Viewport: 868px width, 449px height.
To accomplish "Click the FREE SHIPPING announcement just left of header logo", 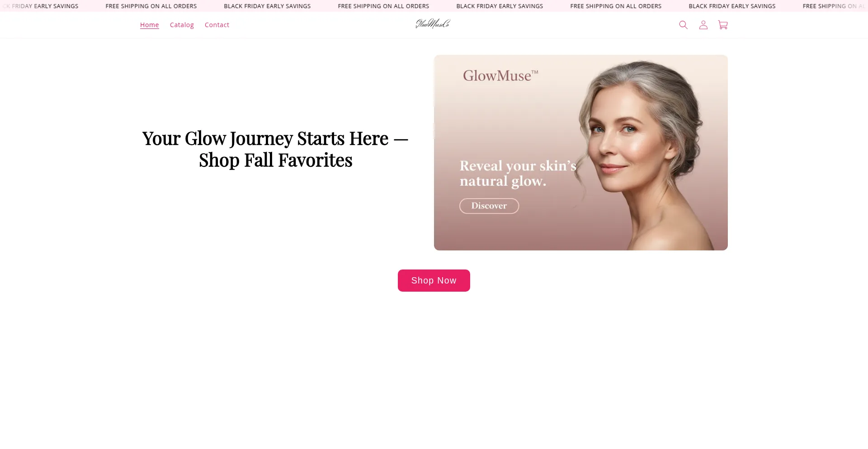I will tap(383, 6).
